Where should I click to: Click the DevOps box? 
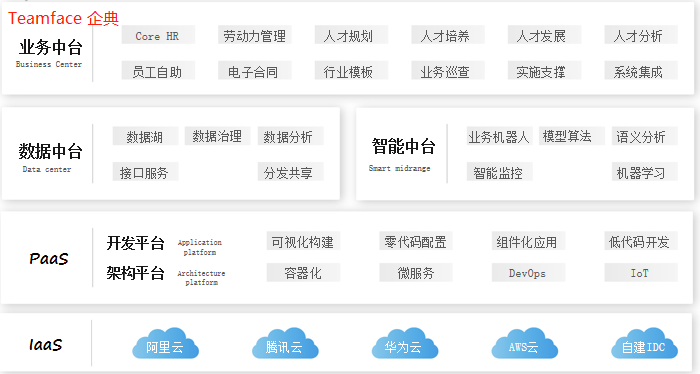528,273
